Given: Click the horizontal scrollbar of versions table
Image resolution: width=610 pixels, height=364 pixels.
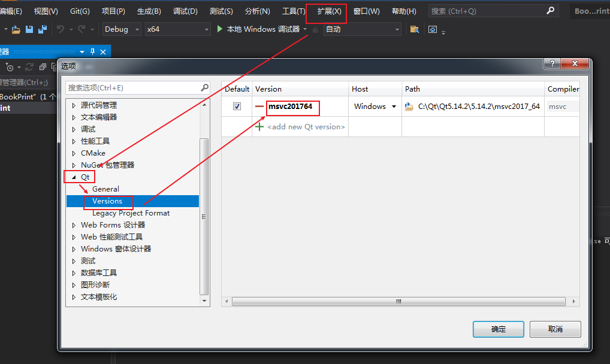Looking at the screenshot, I should pos(398,301).
